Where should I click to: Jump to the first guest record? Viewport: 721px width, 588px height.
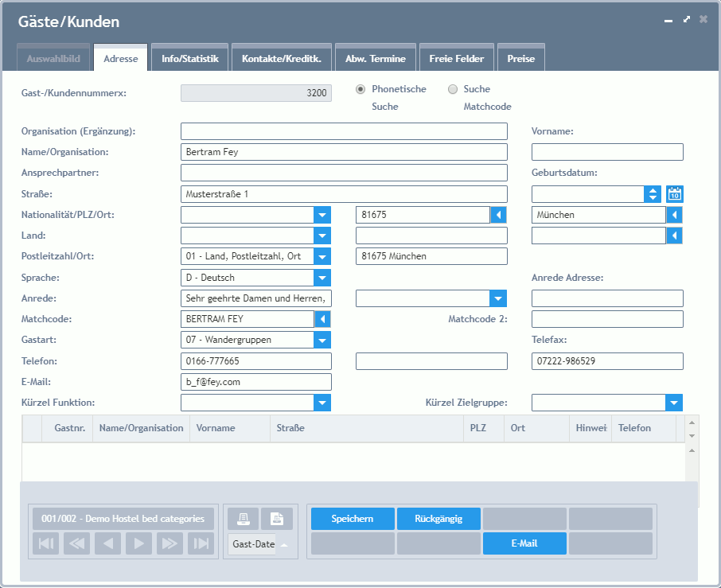(x=46, y=543)
